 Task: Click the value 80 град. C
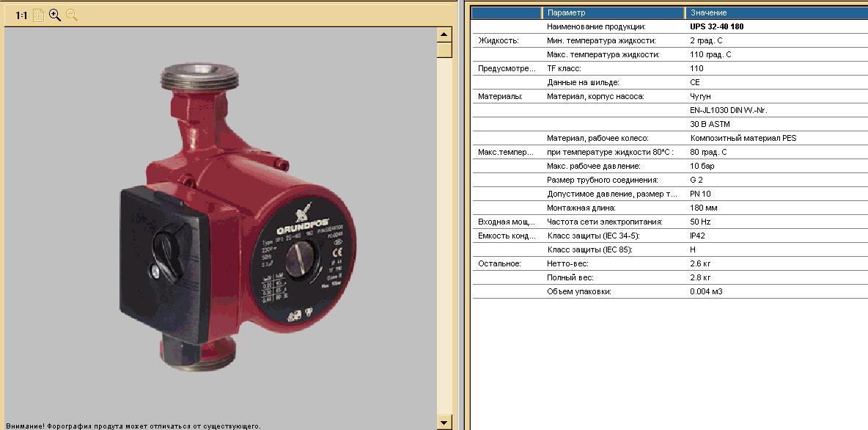click(708, 153)
